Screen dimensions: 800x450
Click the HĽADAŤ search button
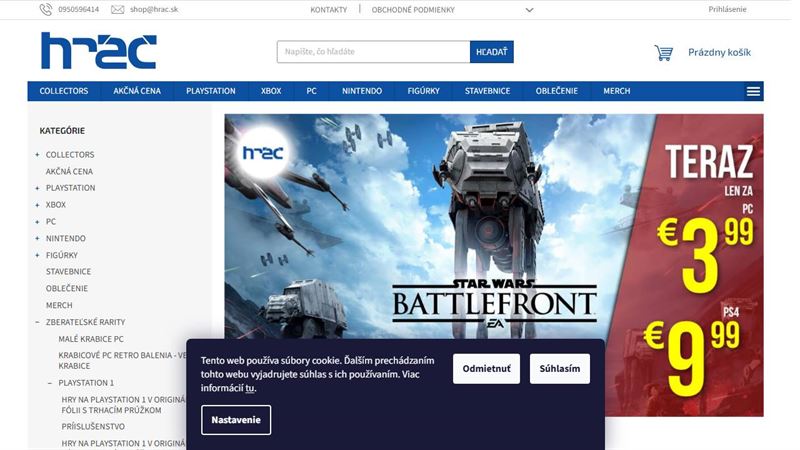click(x=491, y=52)
